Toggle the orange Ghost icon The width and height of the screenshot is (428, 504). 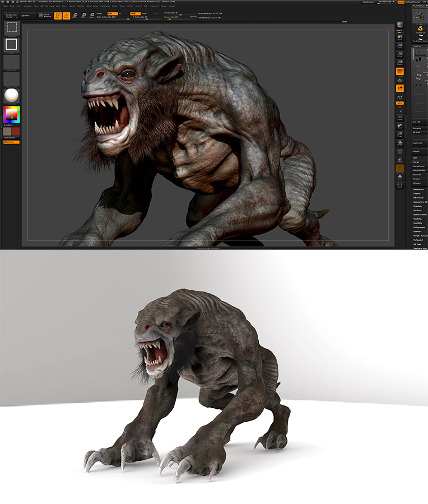(399, 169)
